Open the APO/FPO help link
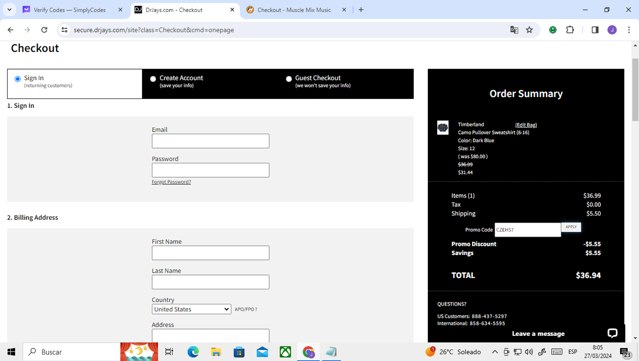Image resolution: width=639 pixels, height=361 pixels. (x=246, y=309)
